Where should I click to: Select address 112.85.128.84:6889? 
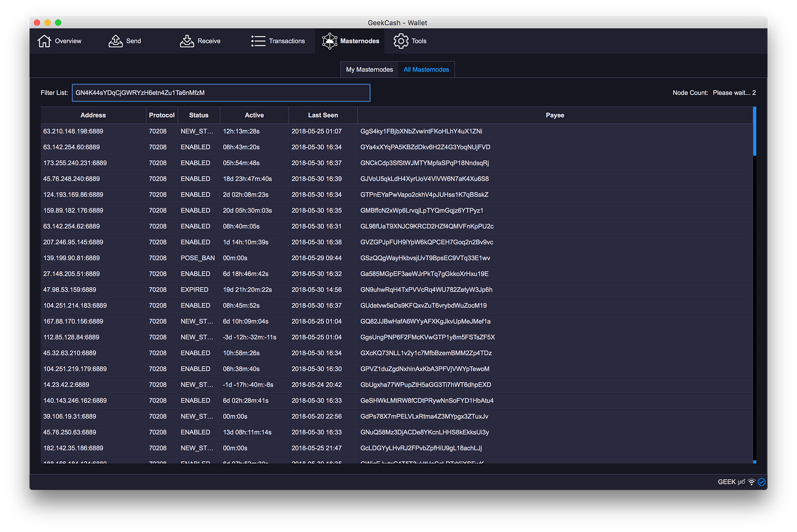(71, 337)
